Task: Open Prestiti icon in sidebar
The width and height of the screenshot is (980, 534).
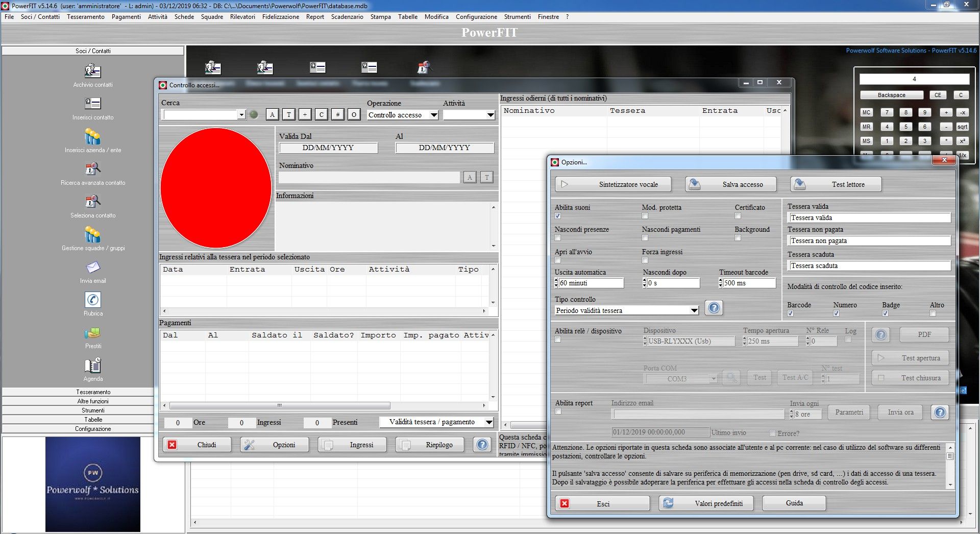Action: click(x=93, y=333)
